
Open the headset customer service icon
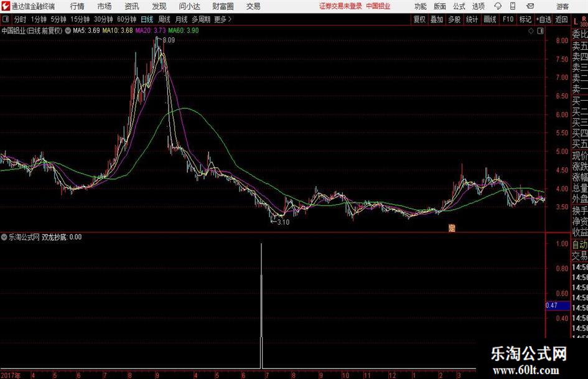click(x=498, y=6)
